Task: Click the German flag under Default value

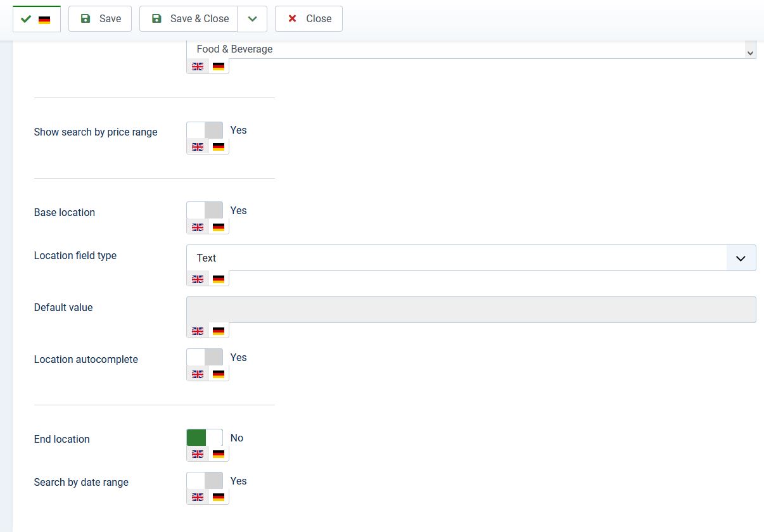Action: coord(219,331)
